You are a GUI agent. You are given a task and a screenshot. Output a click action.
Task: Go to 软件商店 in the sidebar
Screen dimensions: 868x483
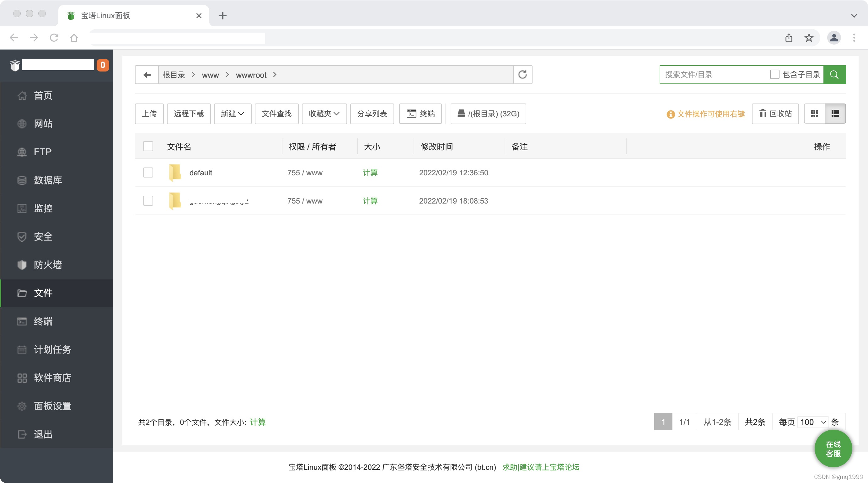[x=52, y=378]
